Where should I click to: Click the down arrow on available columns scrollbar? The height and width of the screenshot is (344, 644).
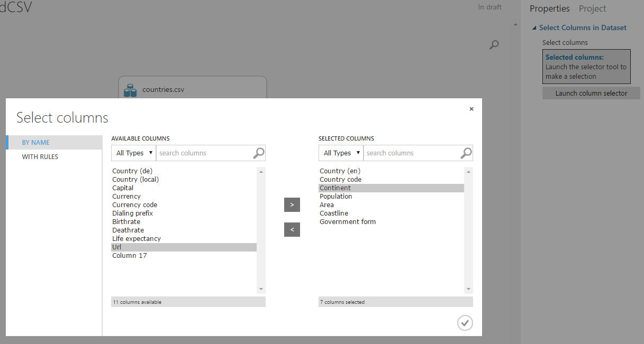[x=261, y=289]
